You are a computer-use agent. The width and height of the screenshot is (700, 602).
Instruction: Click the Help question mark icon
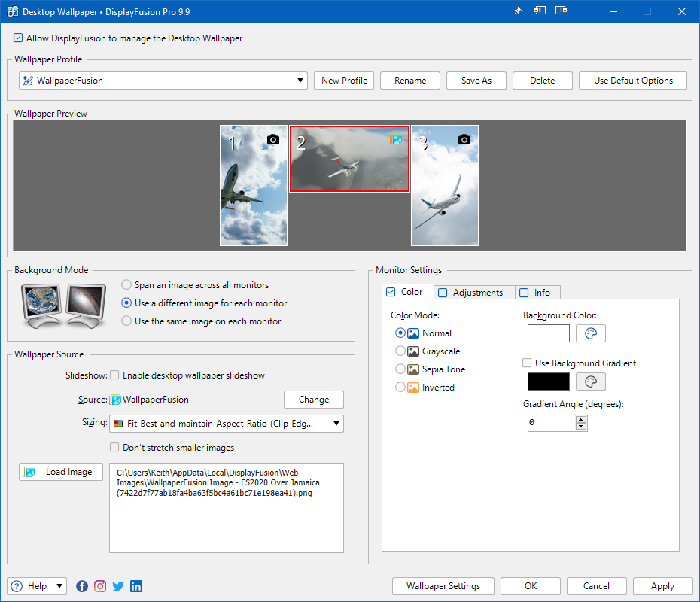[x=17, y=586]
